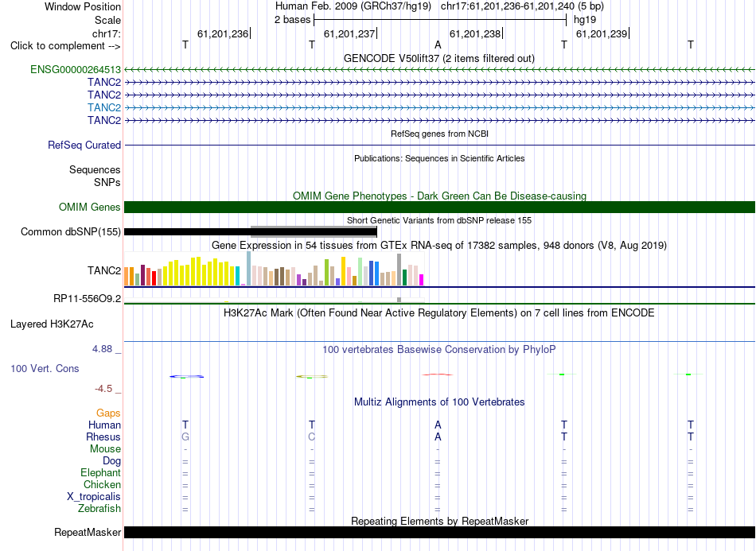Screen dimensions: 756x551
Task: Click the '2 bases' scale bar label
Action: (x=293, y=20)
